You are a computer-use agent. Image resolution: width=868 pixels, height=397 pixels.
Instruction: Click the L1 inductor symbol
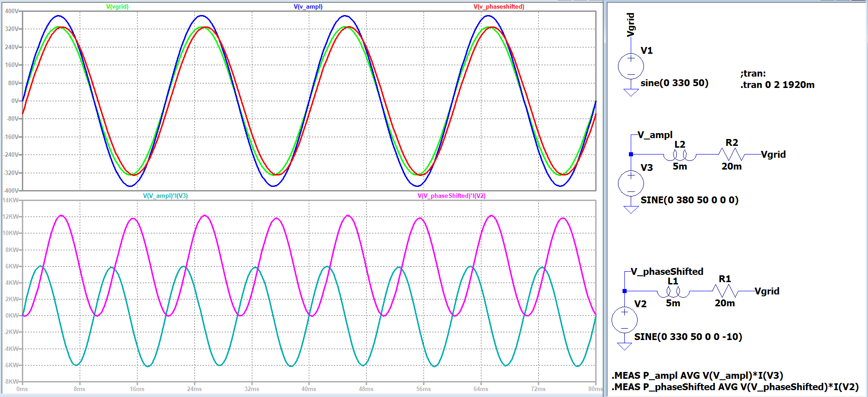[673, 292]
